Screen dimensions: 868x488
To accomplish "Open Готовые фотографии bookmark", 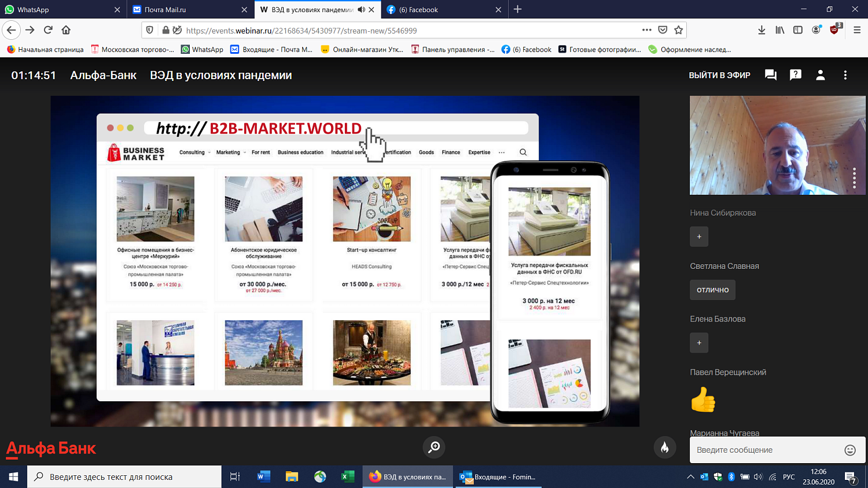I will pyautogui.click(x=599, y=50).
